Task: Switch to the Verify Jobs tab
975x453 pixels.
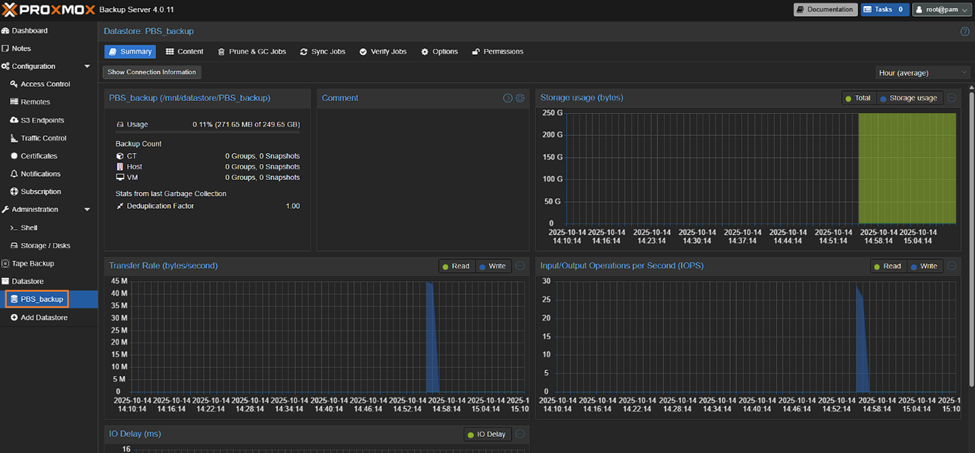Action: click(383, 51)
